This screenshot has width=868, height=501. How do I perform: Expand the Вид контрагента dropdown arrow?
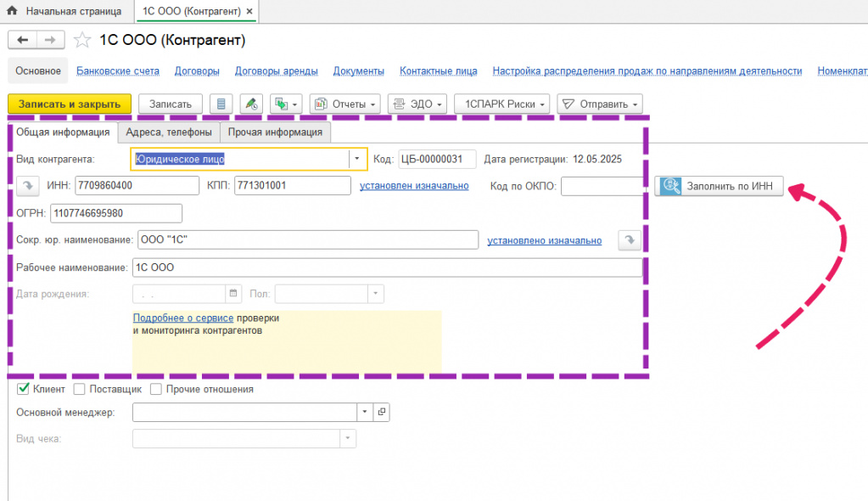tap(357, 159)
